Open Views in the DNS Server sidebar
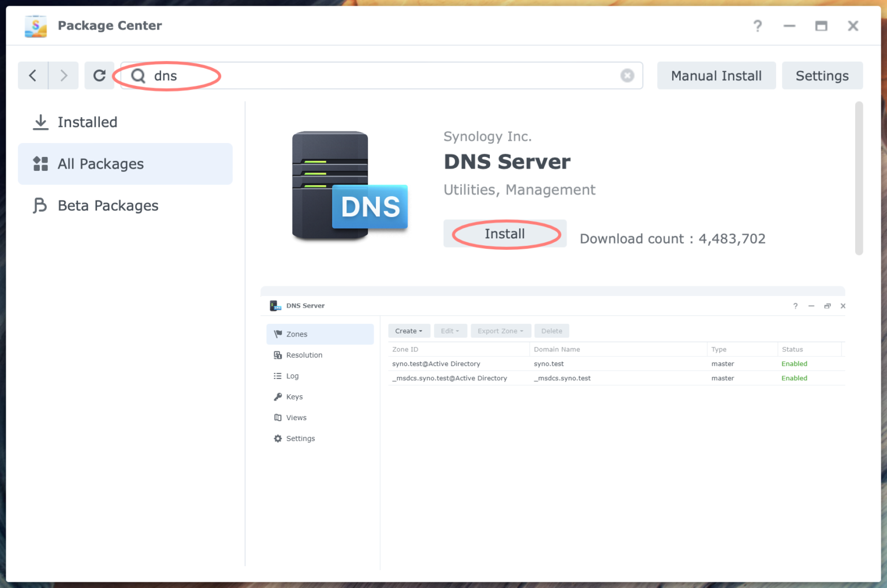Viewport: 887px width, 588px height. [x=296, y=417]
